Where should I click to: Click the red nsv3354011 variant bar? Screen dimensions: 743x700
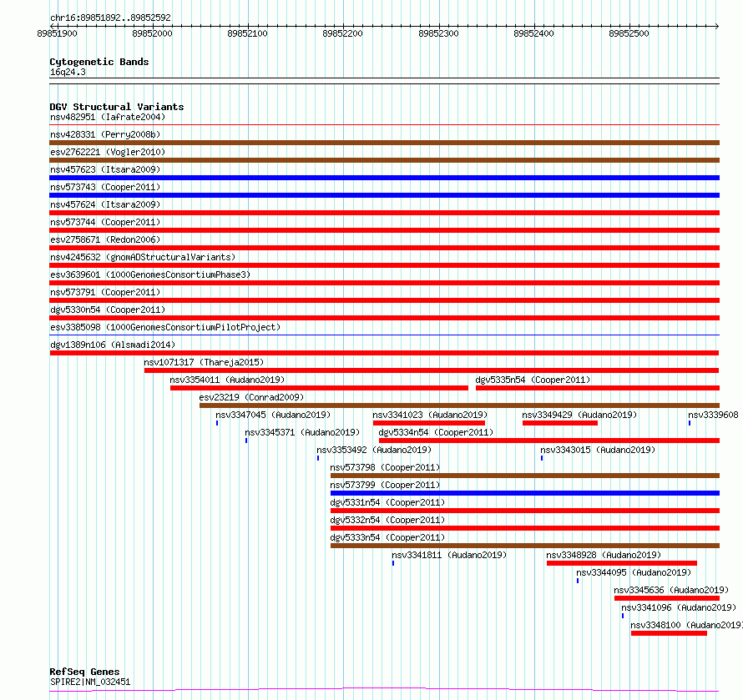coord(320,388)
